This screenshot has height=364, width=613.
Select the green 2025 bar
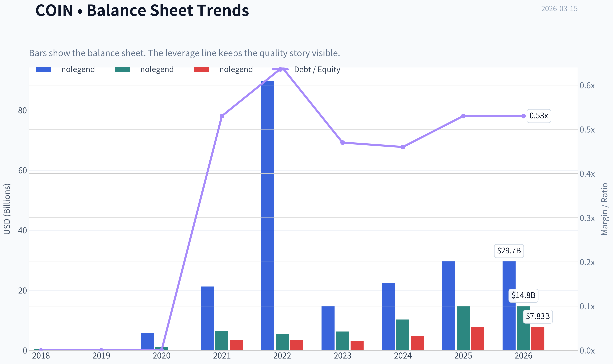point(463,328)
